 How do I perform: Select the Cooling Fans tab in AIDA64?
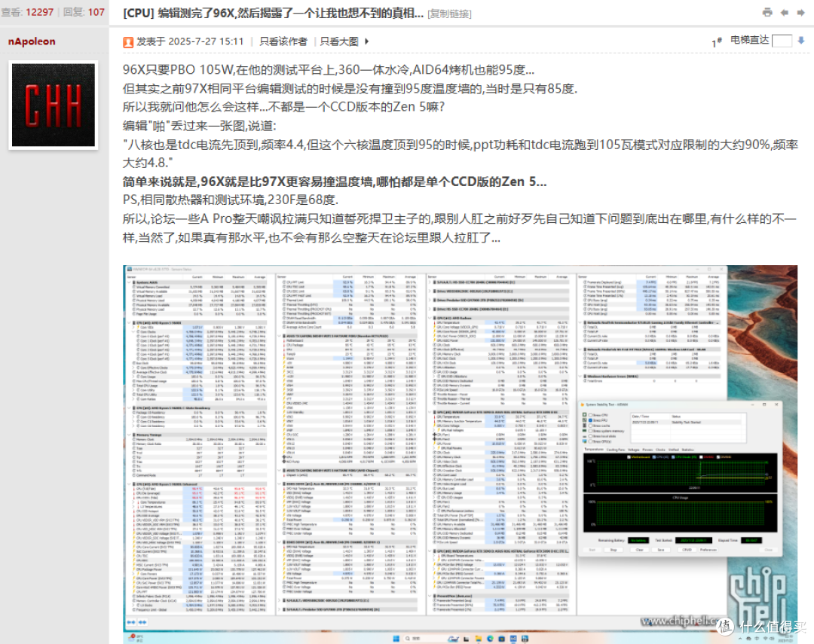[x=616, y=450]
